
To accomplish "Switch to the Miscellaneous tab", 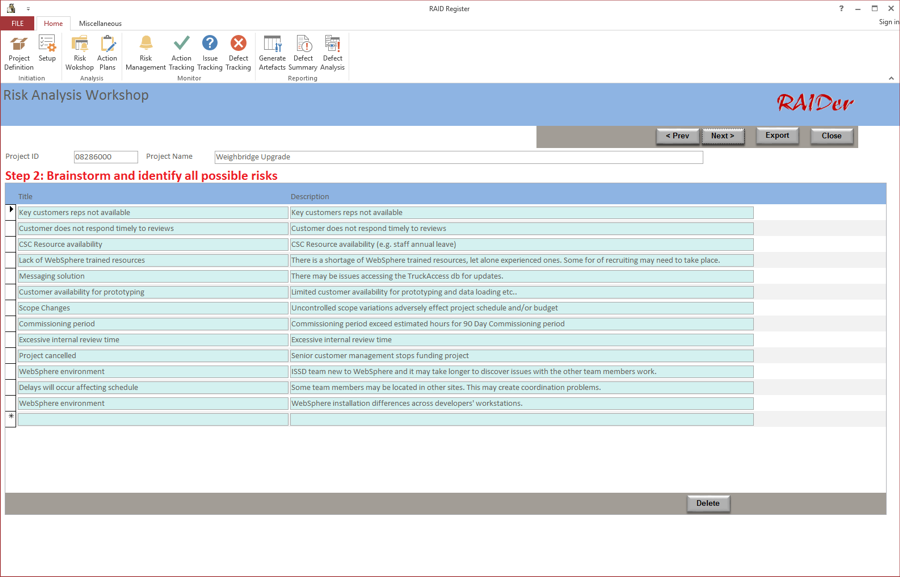I will pos(100,24).
